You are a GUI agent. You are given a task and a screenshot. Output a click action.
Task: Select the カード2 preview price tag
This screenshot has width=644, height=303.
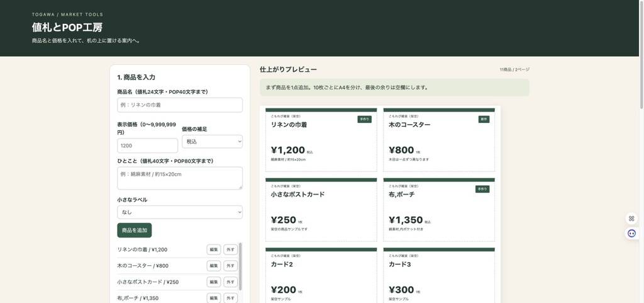[x=321, y=275]
